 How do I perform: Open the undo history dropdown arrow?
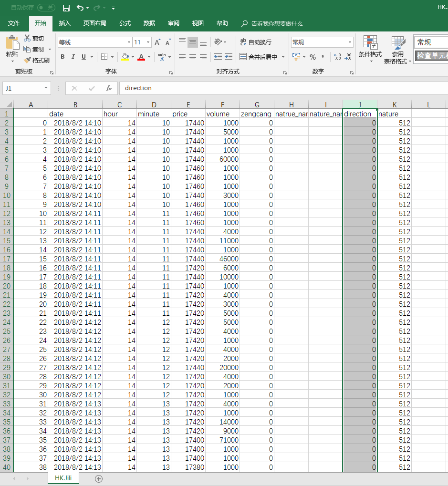(88, 8)
